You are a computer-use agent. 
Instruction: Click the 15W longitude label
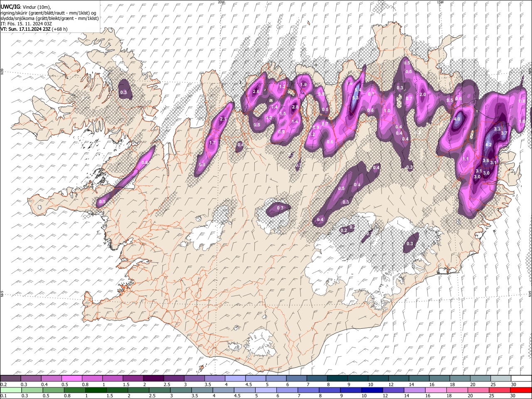[x=440, y=2]
